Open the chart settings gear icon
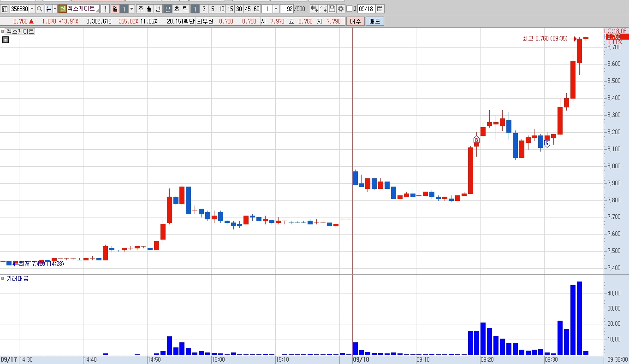Viewport: 629px width, 364px height. [x=341, y=9]
